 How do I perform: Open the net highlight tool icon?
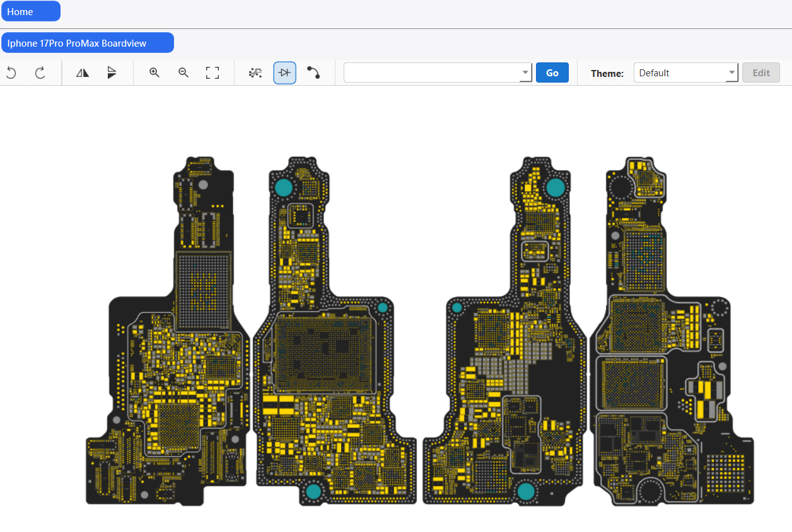point(255,72)
